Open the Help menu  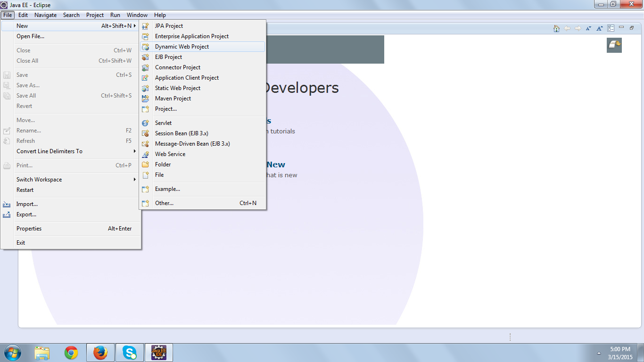(160, 15)
